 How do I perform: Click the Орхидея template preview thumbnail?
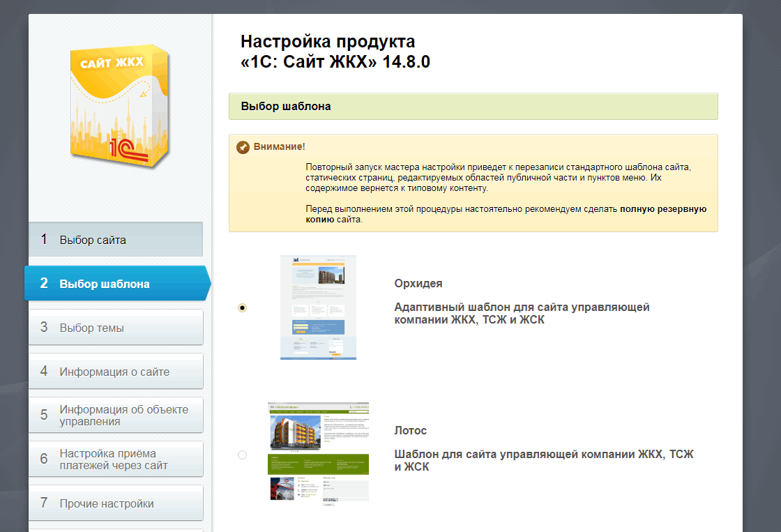pyautogui.click(x=318, y=307)
